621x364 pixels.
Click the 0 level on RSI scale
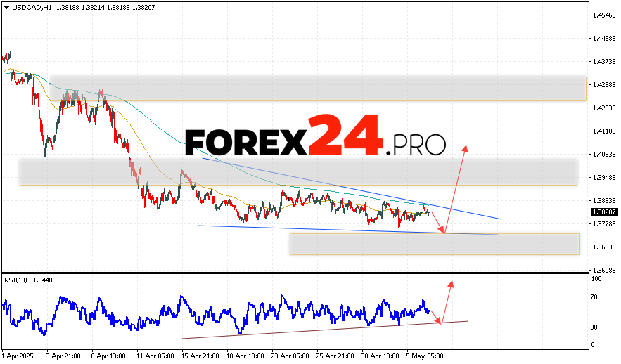pos(592,345)
